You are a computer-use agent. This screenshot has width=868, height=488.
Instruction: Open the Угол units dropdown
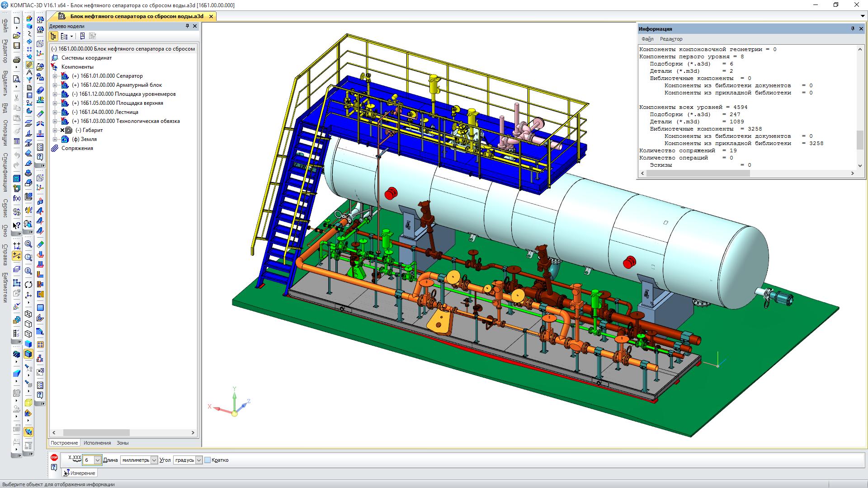[199, 460]
